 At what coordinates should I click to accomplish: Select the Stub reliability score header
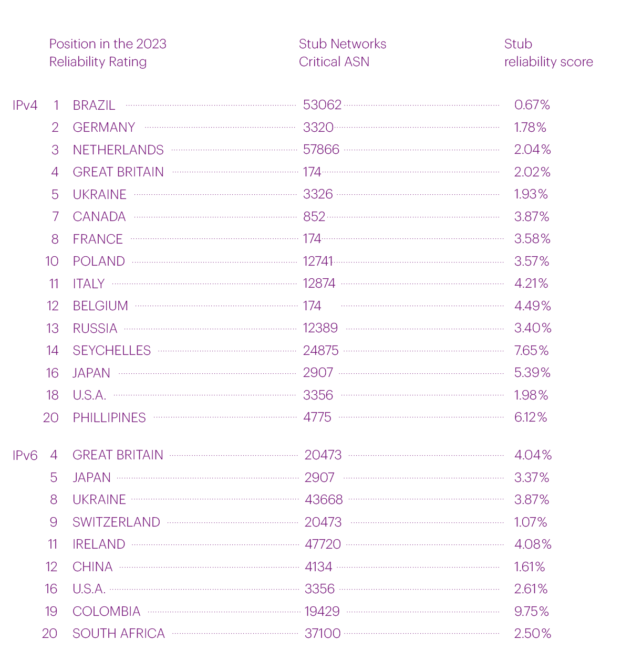click(x=548, y=53)
